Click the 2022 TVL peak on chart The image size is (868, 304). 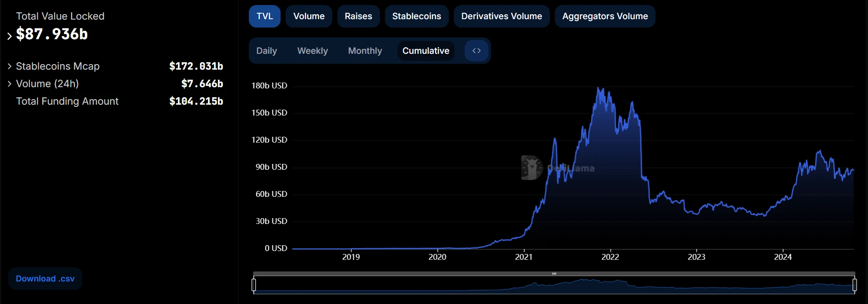599,88
